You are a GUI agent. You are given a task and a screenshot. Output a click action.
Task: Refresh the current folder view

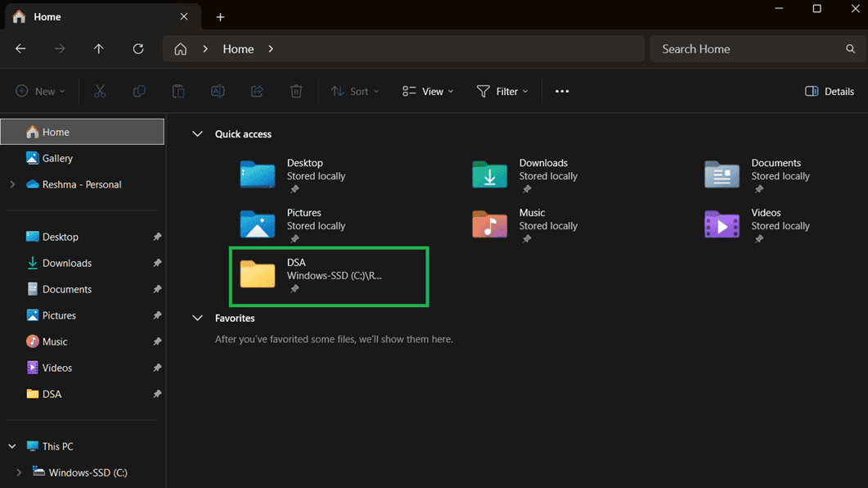tap(138, 49)
